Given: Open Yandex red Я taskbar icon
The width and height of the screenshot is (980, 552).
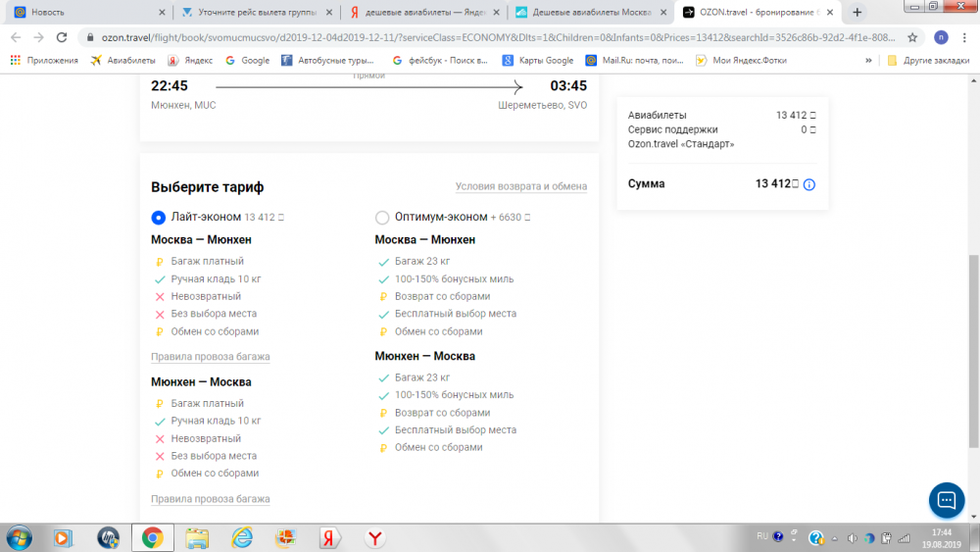Looking at the screenshot, I should point(329,537).
